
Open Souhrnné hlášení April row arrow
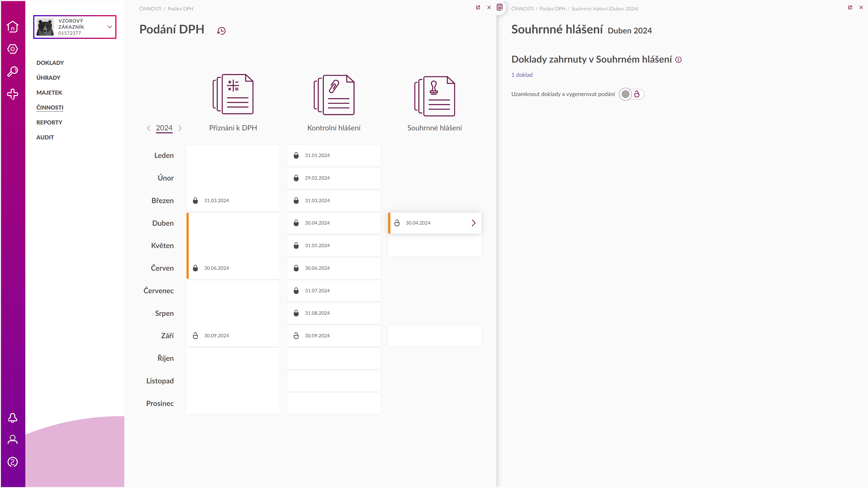[473, 223]
